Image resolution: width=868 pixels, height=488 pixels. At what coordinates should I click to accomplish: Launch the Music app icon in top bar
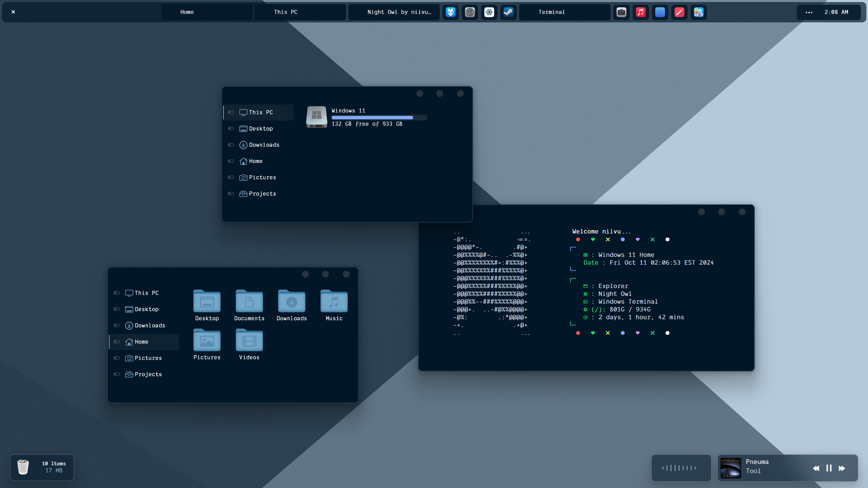pyautogui.click(x=640, y=12)
